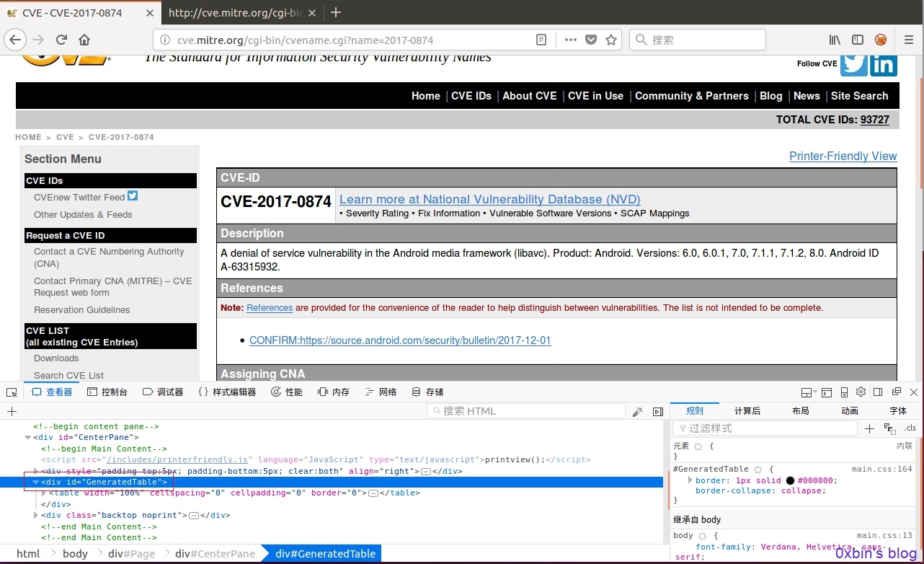
Task: Open the frame selection dropdown in devtools
Action: 809,392
